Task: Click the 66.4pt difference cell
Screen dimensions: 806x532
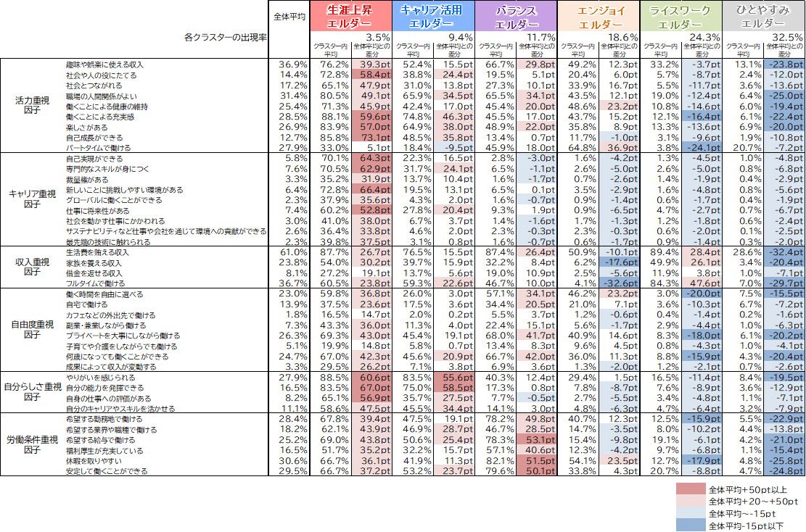Action: coord(371,190)
